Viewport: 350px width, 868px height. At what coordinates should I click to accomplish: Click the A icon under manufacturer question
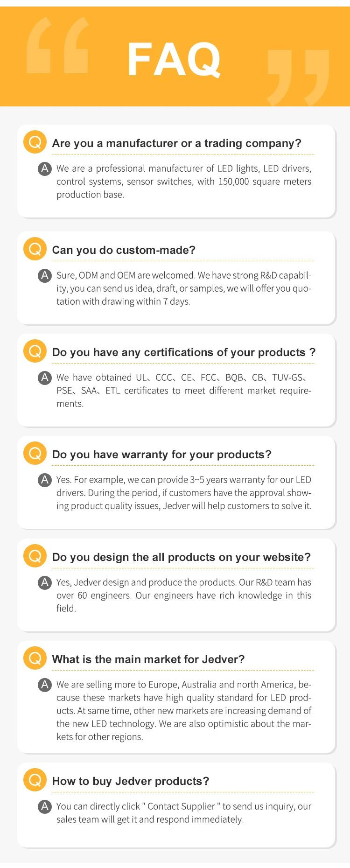coord(45,168)
